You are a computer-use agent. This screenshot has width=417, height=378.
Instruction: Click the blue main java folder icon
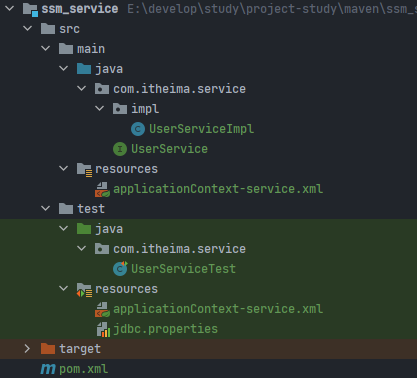point(84,69)
